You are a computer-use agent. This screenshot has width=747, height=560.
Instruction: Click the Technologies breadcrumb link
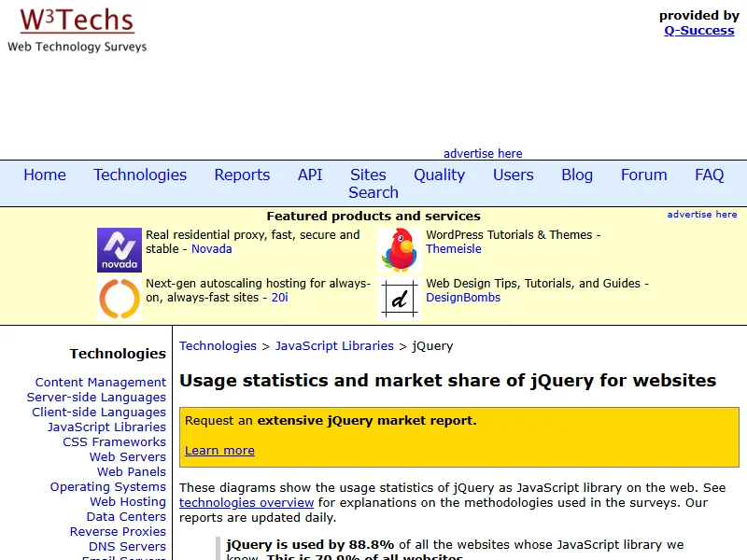(x=218, y=345)
